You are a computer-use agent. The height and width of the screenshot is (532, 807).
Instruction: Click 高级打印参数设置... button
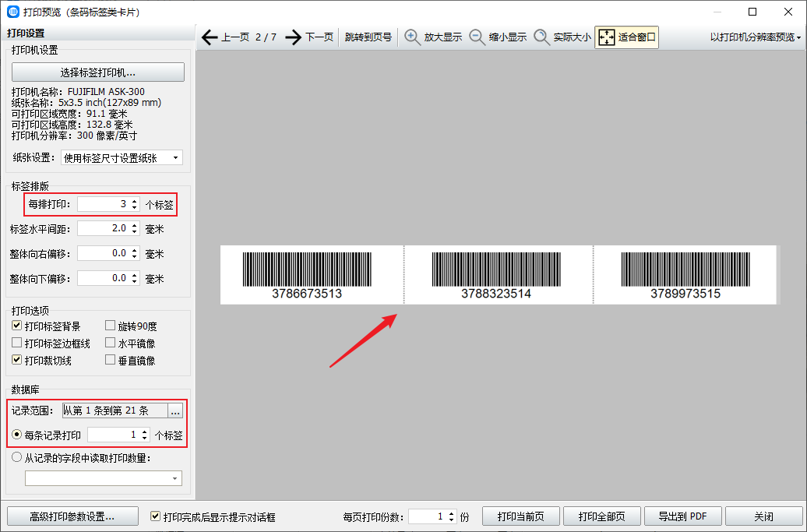click(72, 516)
